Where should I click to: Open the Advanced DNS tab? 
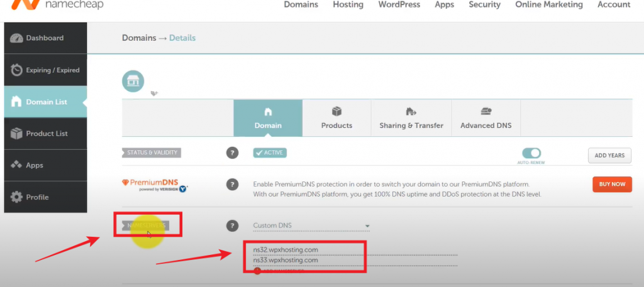(x=486, y=118)
